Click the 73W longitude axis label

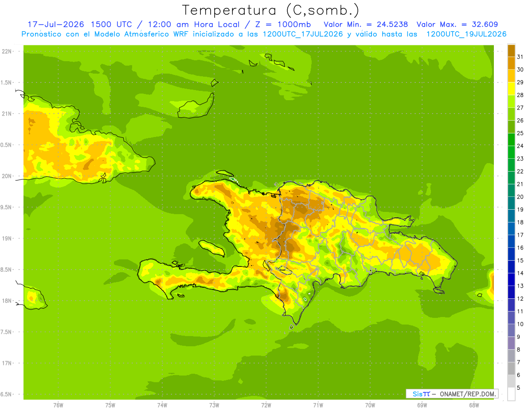[x=214, y=405]
